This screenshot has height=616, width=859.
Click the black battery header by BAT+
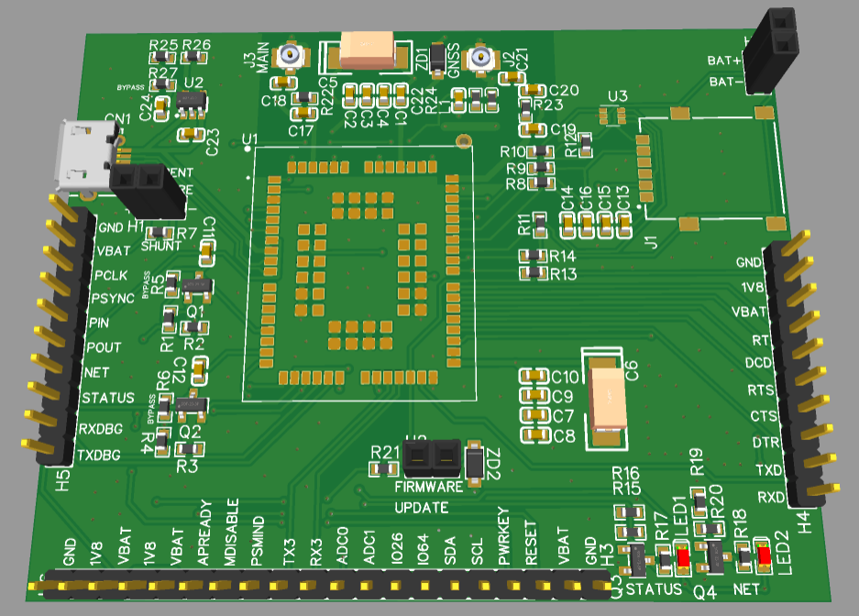(771, 51)
